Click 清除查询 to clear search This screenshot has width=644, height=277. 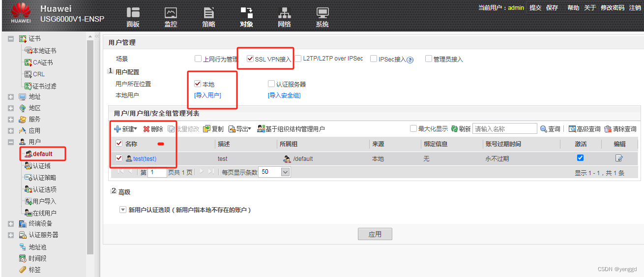click(x=620, y=129)
